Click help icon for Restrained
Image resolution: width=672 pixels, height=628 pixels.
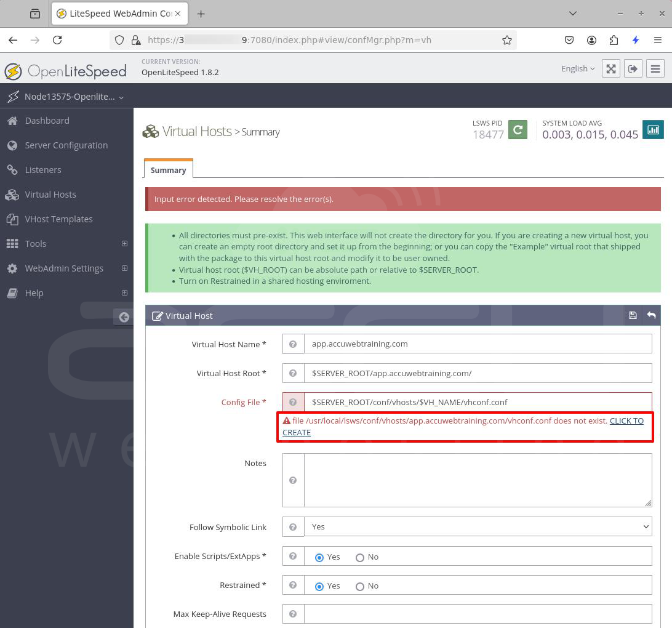(293, 585)
